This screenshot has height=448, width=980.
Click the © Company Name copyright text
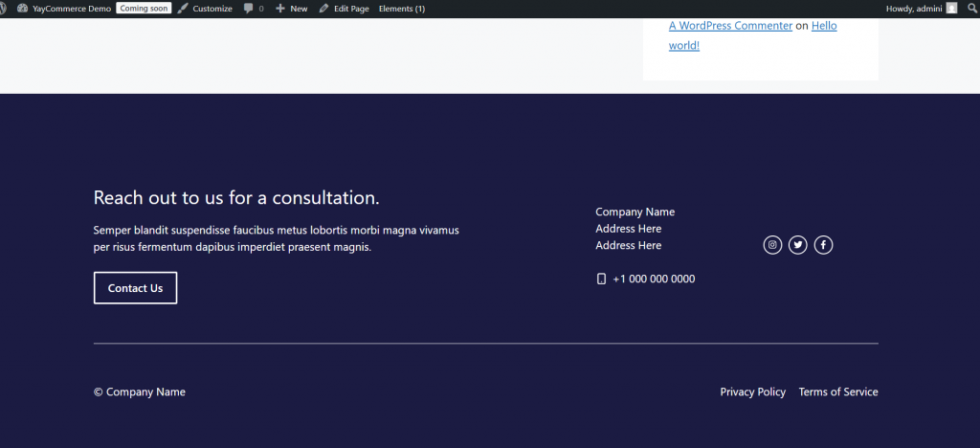(140, 392)
